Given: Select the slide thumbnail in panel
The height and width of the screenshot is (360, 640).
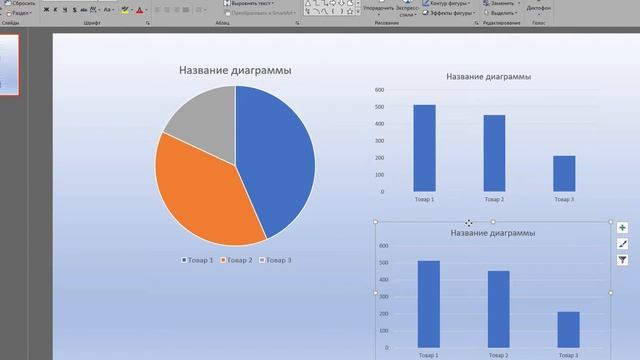Looking at the screenshot, I should coord(9,64).
